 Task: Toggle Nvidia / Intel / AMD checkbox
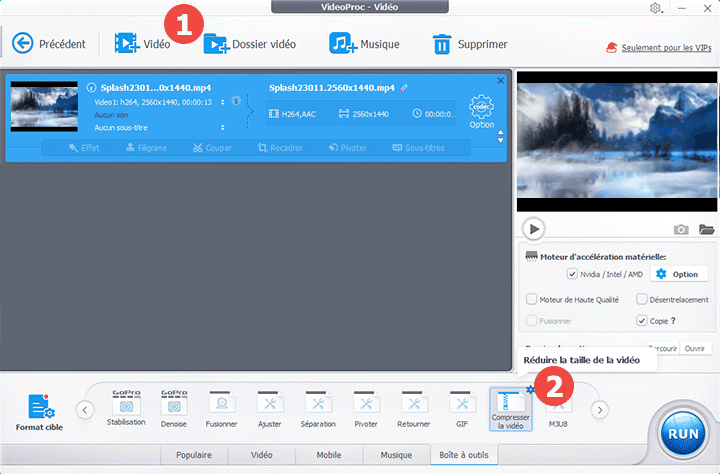pyautogui.click(x=572, y=274)
